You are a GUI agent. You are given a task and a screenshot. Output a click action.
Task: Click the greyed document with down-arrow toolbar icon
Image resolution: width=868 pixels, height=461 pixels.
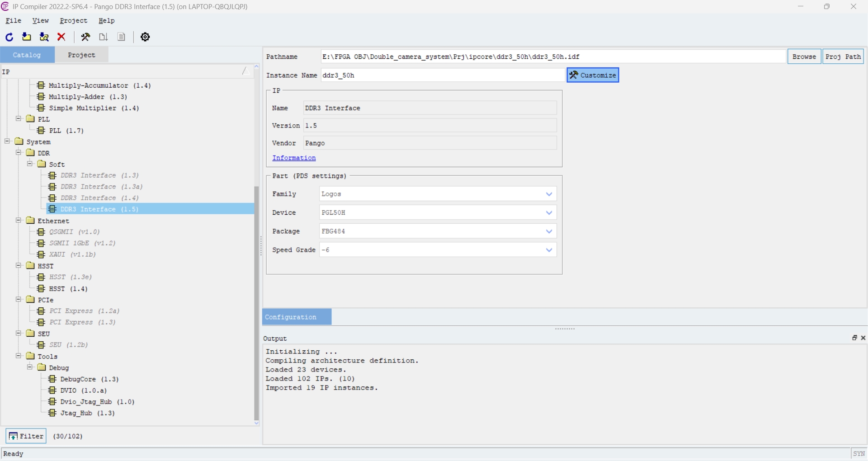click(104, 37)
